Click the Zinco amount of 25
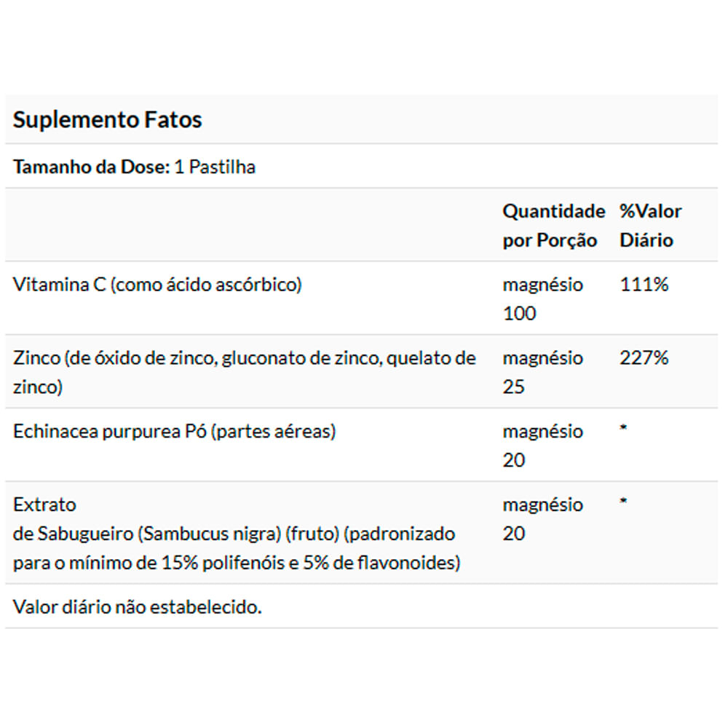 pos(513,387)
